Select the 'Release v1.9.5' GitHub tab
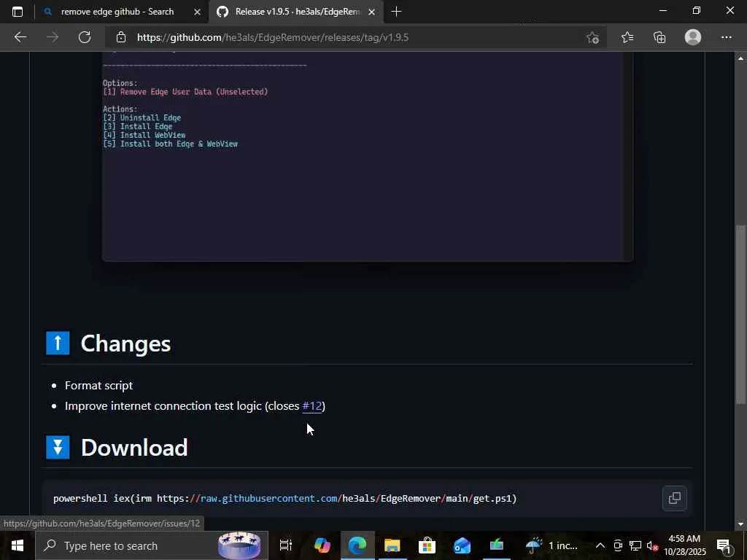This screenshot has height=560, width=747. pos(295,12)
